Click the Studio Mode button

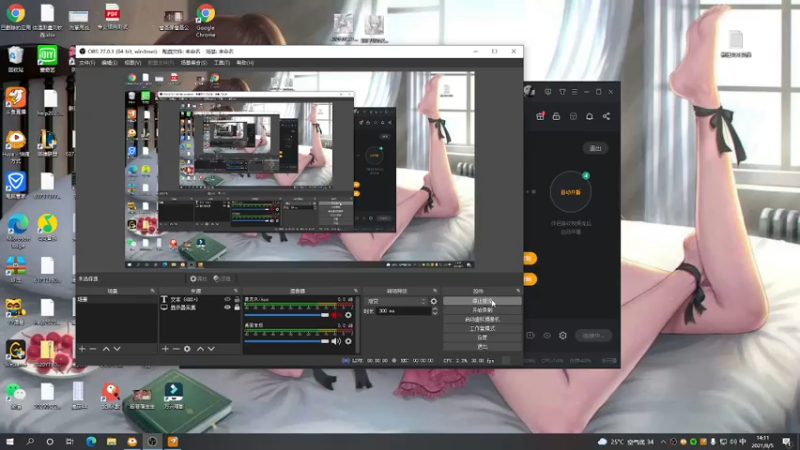tap(482, 329)
